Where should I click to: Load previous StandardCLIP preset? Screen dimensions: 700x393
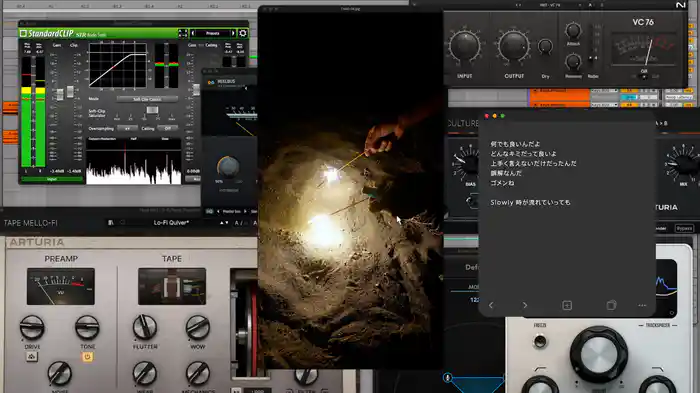[x=193, y=33]
